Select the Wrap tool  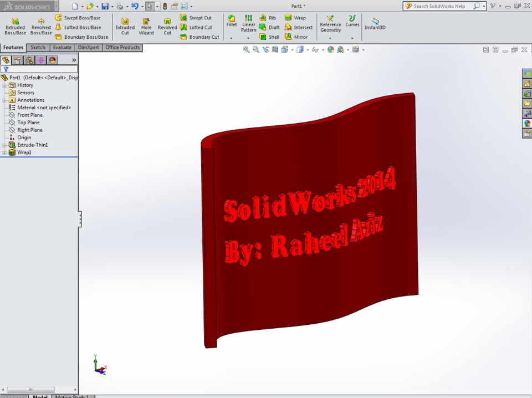click(295, 18)
